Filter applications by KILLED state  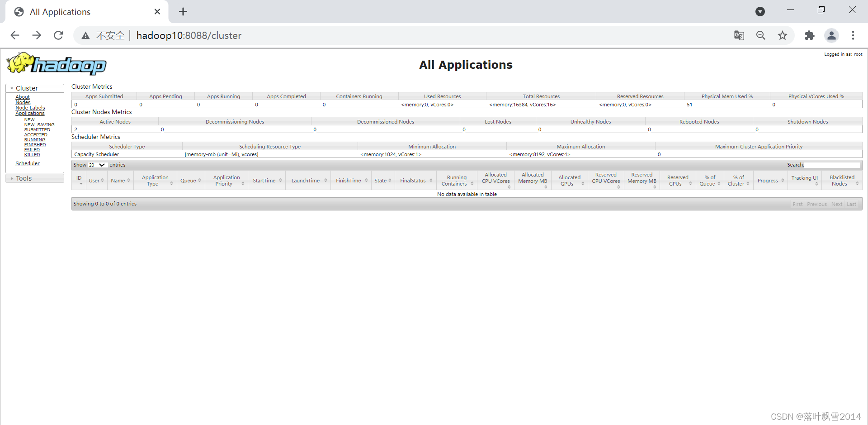(x=32, y=155)
